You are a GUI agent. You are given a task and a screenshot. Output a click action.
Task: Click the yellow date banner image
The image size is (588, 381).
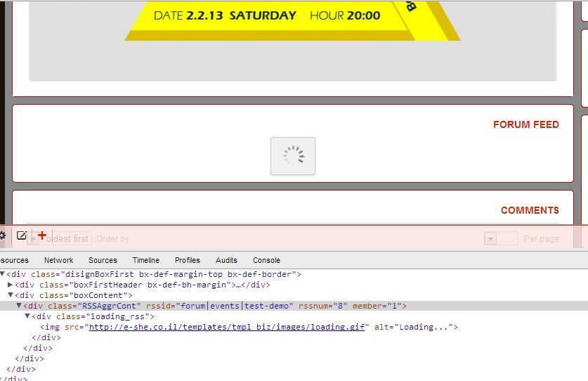click(x=292, y=20)
